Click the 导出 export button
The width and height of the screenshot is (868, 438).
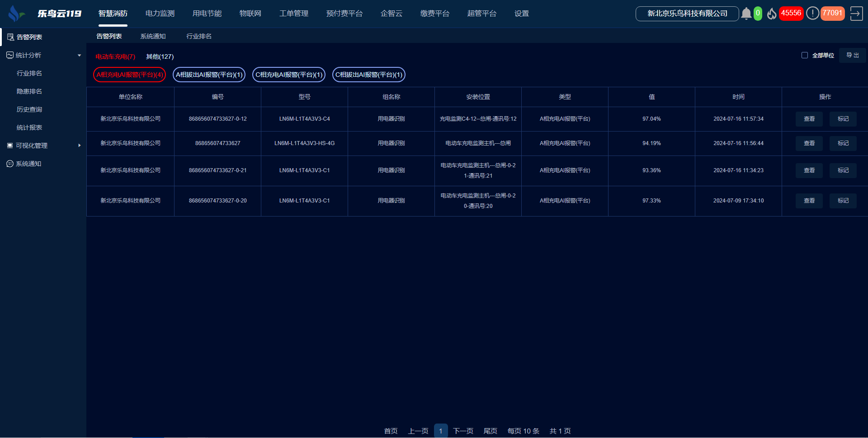(x=852, y=55)
